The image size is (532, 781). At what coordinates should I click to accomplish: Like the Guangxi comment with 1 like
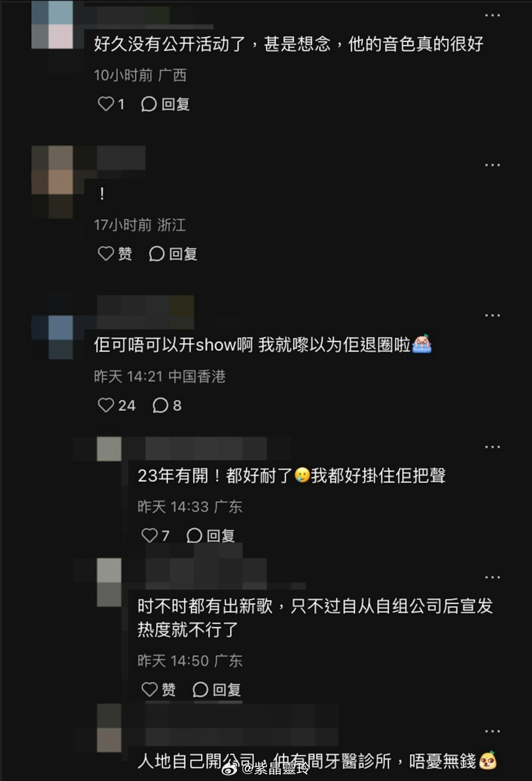coord(111,104)
